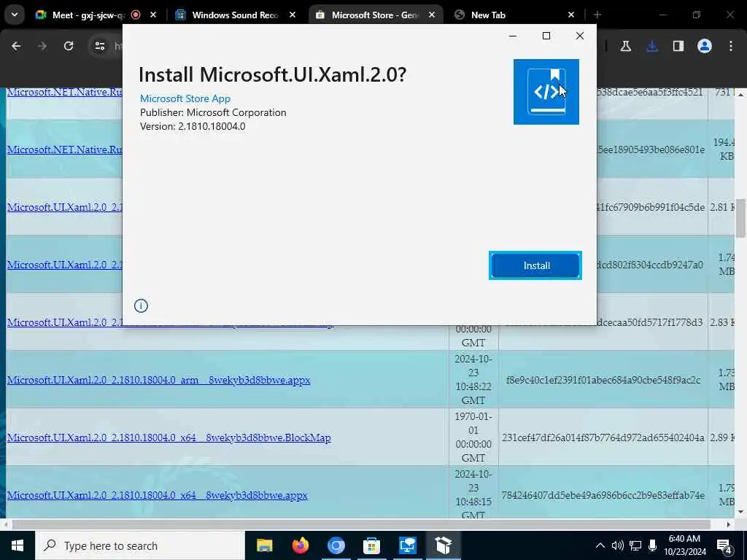Open the clock showing 6:40 AM

(x=684, y=545)
